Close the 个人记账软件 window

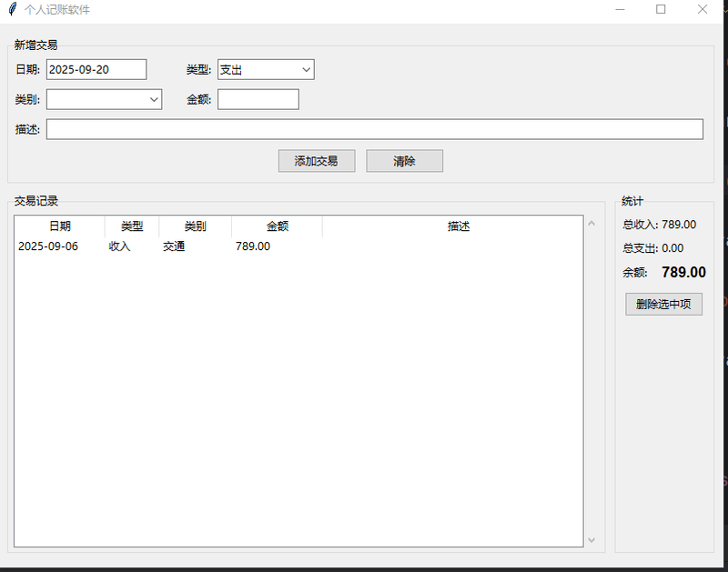[703, 9]
